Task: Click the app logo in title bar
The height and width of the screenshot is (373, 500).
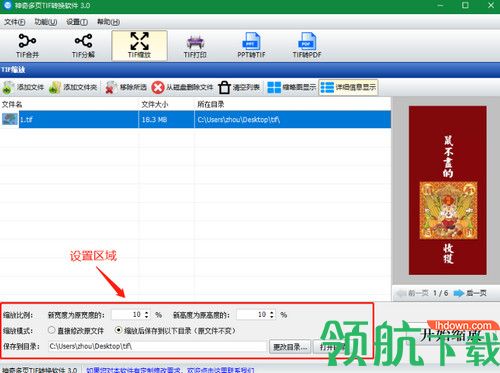Action: (7, 5)
